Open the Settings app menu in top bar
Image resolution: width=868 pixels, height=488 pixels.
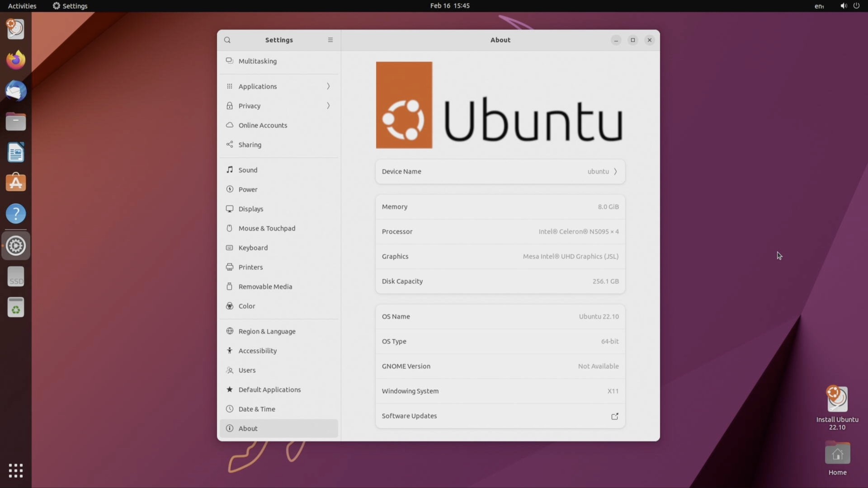point(70,6)
